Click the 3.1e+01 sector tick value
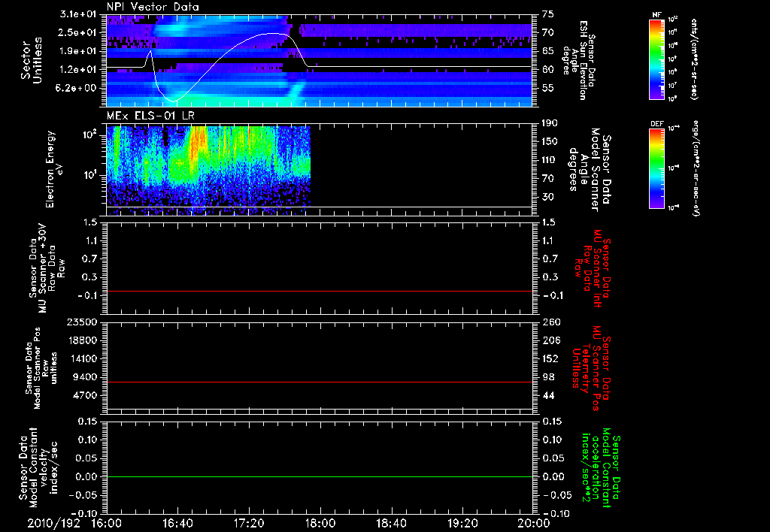Image resolution: width=770 pixels, height=532 pixels. [x=78, y=14]
